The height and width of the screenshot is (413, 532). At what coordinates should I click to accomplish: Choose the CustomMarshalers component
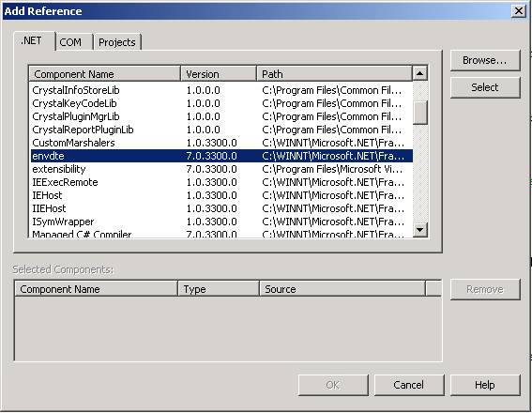click(x=221, y=143)
